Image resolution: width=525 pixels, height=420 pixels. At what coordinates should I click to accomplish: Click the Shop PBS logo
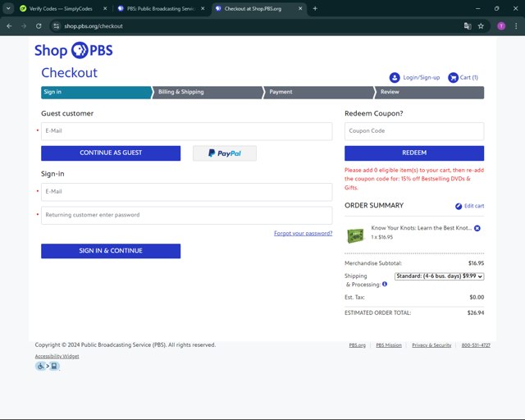74,50
